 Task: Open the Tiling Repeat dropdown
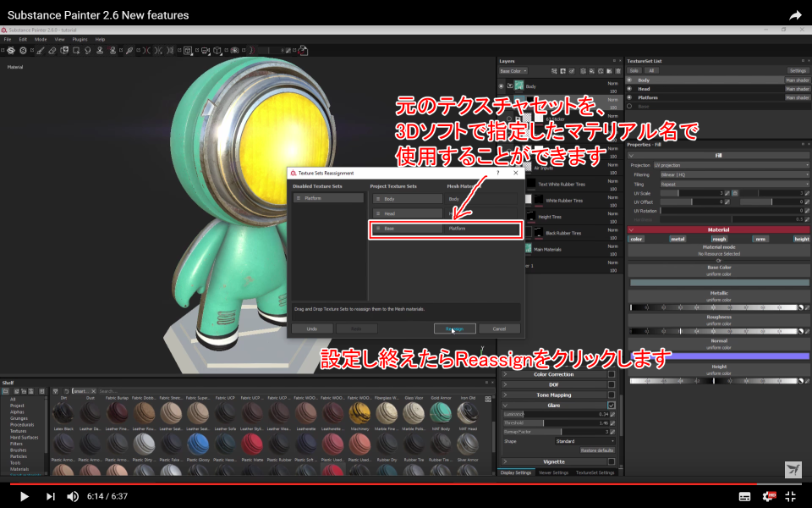pyautogui.click(x=734, y=184)
